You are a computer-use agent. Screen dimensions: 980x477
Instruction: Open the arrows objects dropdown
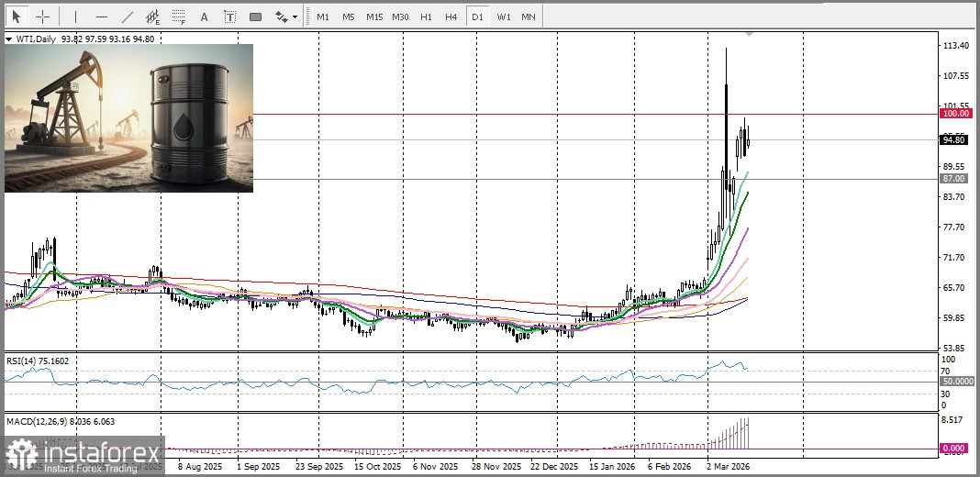[286, 17]
